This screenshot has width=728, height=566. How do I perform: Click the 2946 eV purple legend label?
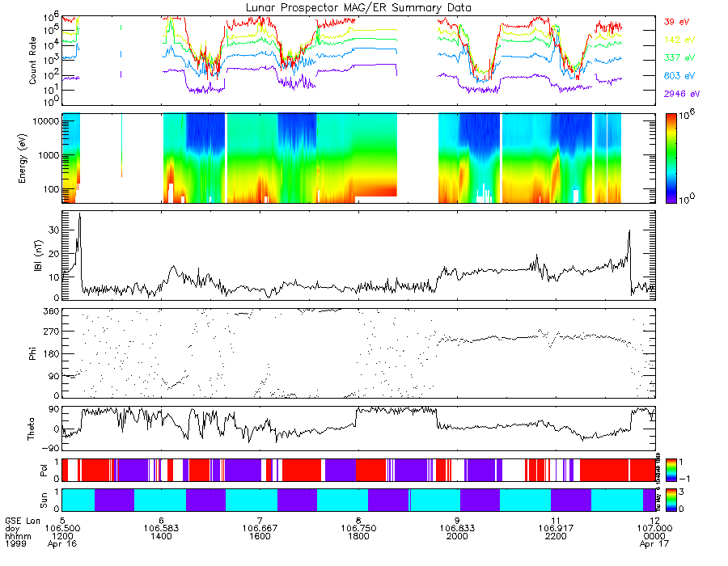682,94
